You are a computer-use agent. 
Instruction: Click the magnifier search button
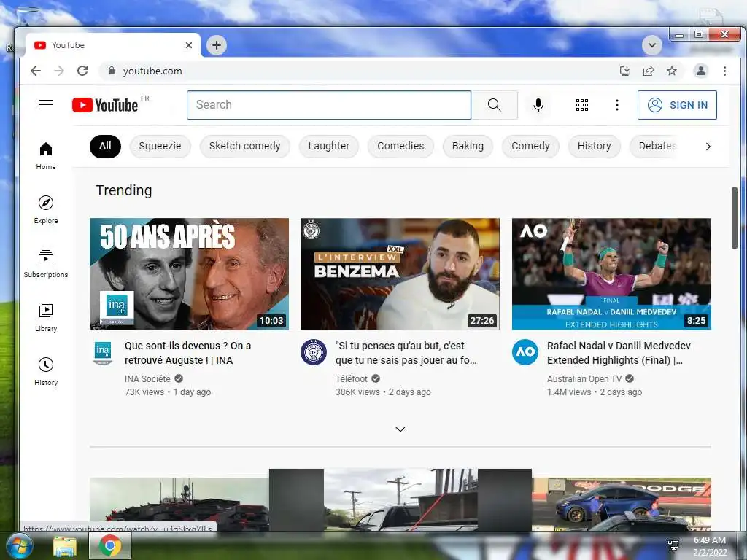(495, 105)
